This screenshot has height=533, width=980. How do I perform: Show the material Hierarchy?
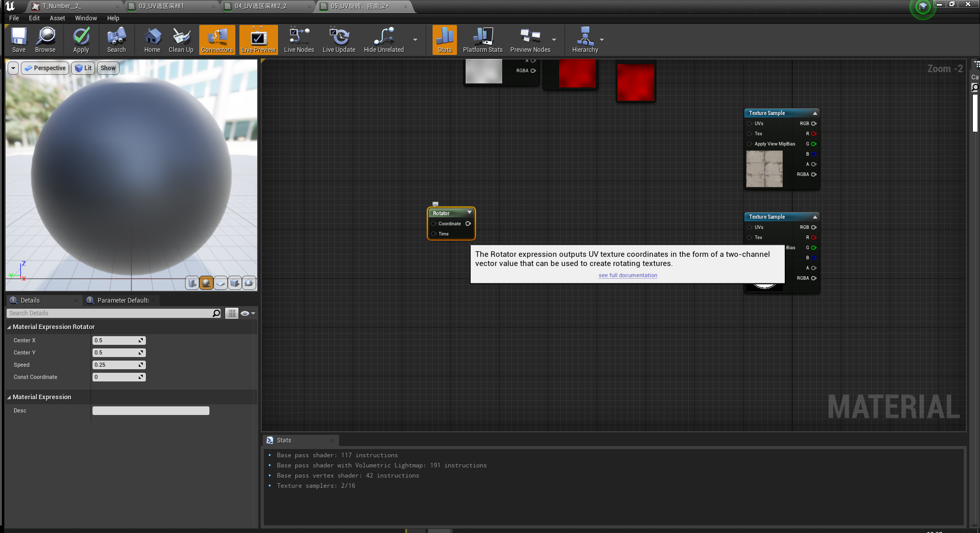pos(585,40)
